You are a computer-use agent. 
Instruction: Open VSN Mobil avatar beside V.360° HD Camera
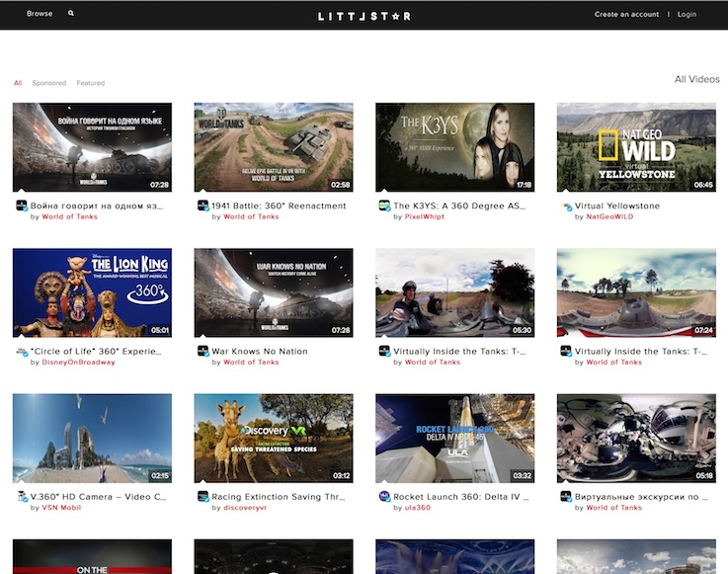point(22,496)
